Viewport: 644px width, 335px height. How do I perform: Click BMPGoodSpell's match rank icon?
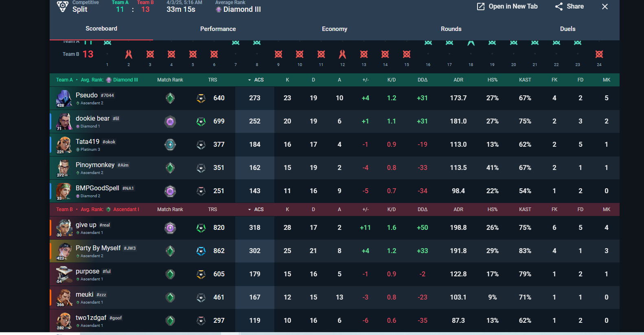pos(170,191)
